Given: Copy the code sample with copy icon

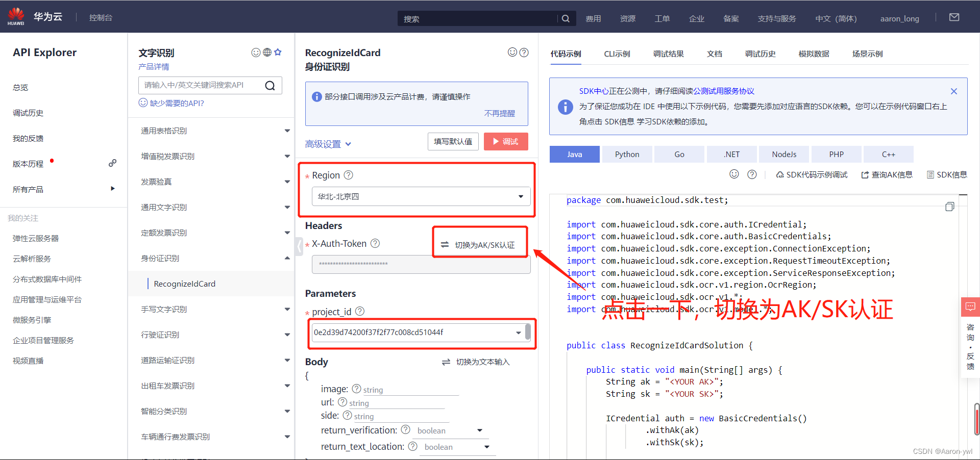Looking at the screenshot, I should tap(949, 207).
